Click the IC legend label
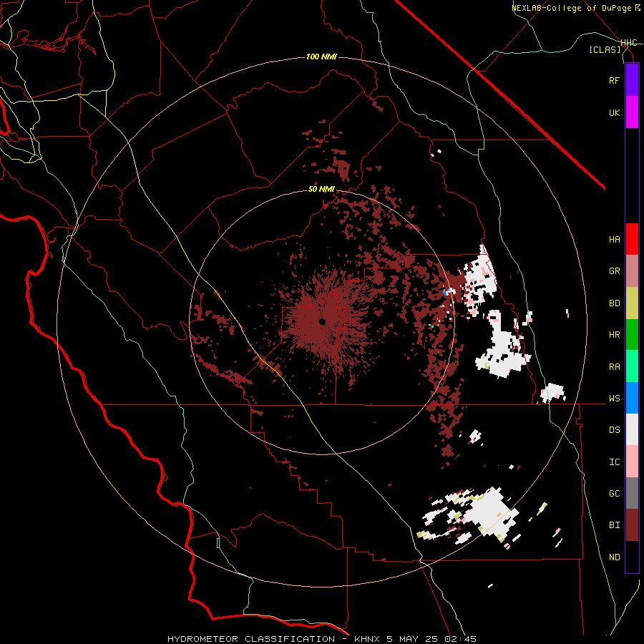 tap(614, 462)
